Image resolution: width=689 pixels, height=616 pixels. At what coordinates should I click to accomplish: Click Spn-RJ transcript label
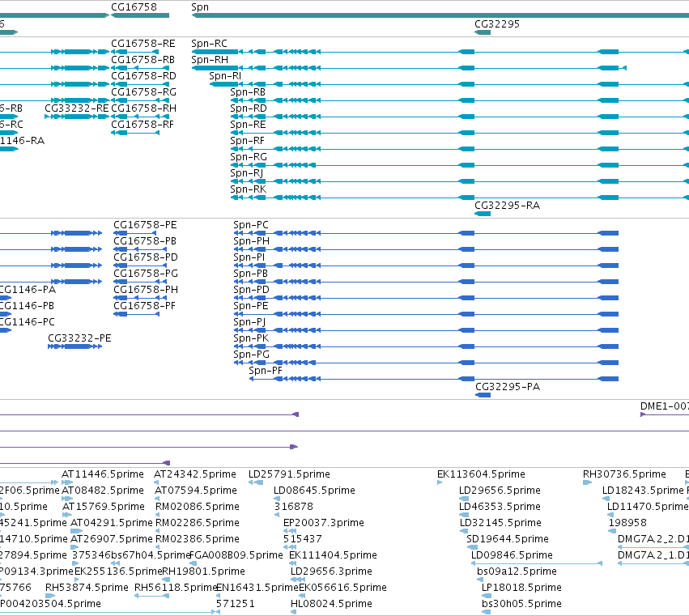click(x=246, y=173)
